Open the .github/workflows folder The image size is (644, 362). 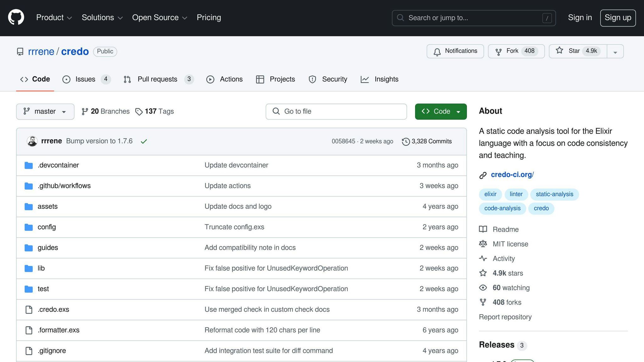(x=64, y=186)
